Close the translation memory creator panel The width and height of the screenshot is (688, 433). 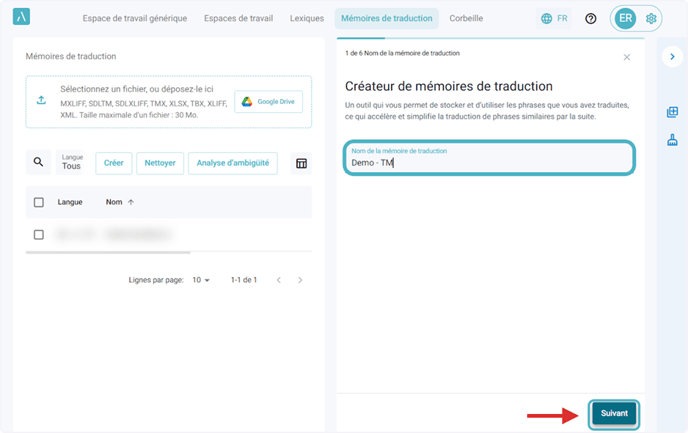627,57
